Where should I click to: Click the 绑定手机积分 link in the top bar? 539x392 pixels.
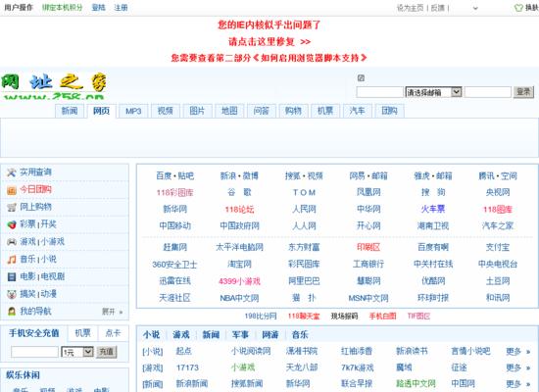[62, 8]
